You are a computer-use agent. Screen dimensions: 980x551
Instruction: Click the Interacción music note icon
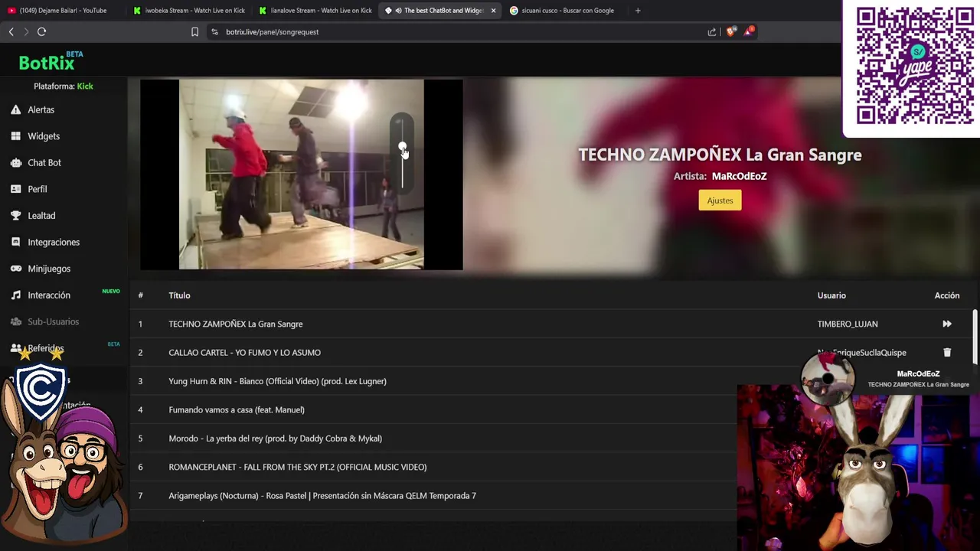15,295
